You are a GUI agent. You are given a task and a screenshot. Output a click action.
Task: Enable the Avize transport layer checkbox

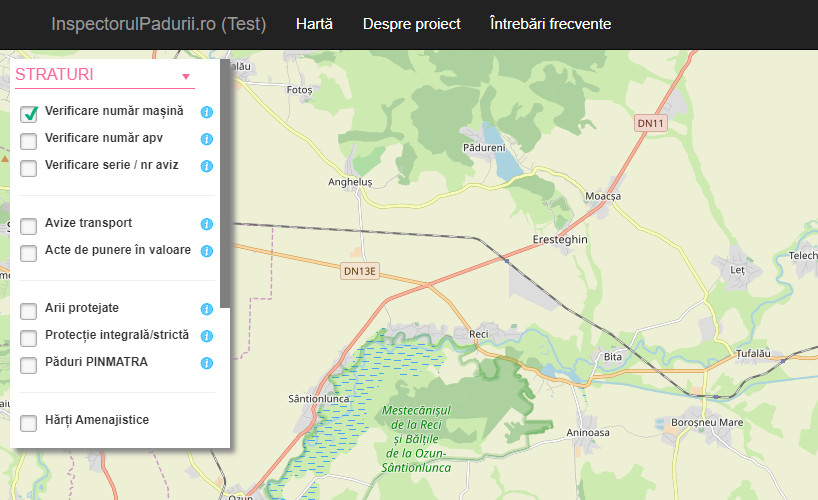[x=29, y=226]
